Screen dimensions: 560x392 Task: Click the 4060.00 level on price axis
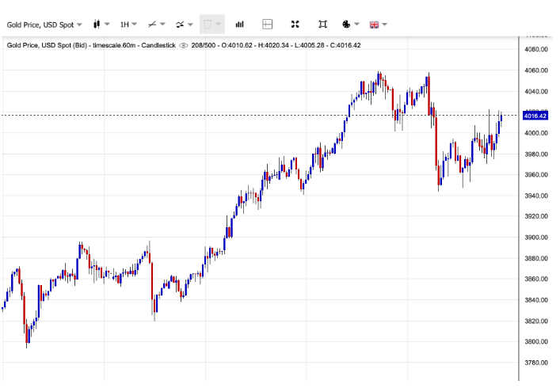[x=537, y=70]
